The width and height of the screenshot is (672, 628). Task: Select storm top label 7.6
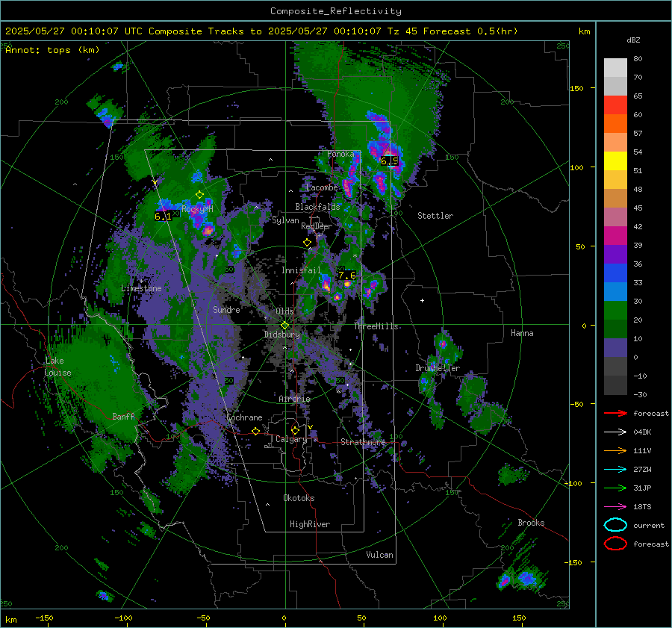347,276
